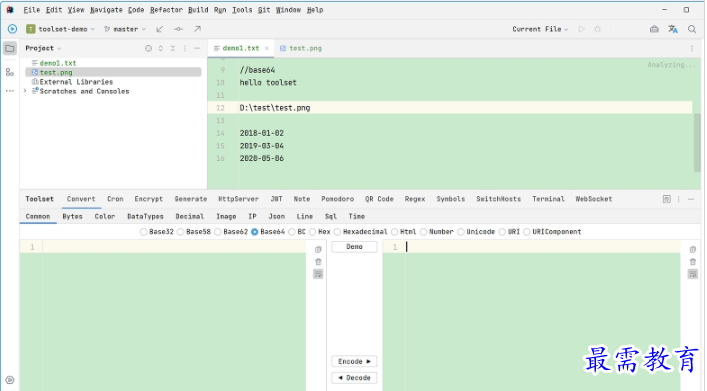Copy the right output pane content icon
707x391 pixels.
click(693, 249)
